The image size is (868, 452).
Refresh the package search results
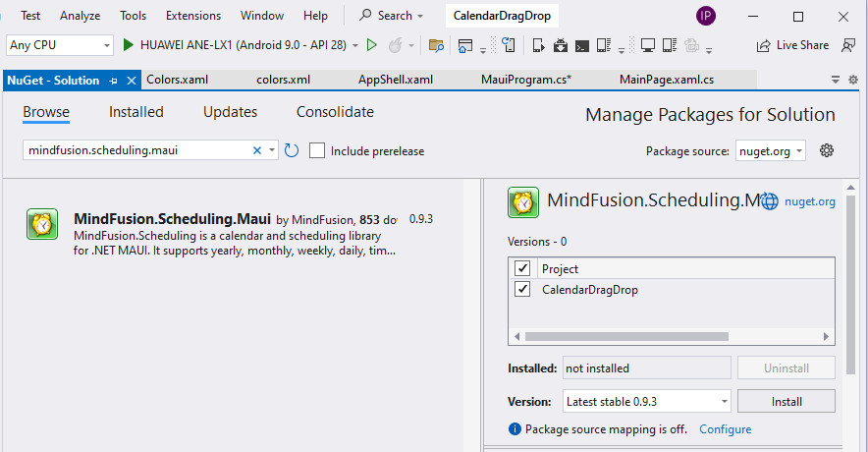[x=292, y=150]
